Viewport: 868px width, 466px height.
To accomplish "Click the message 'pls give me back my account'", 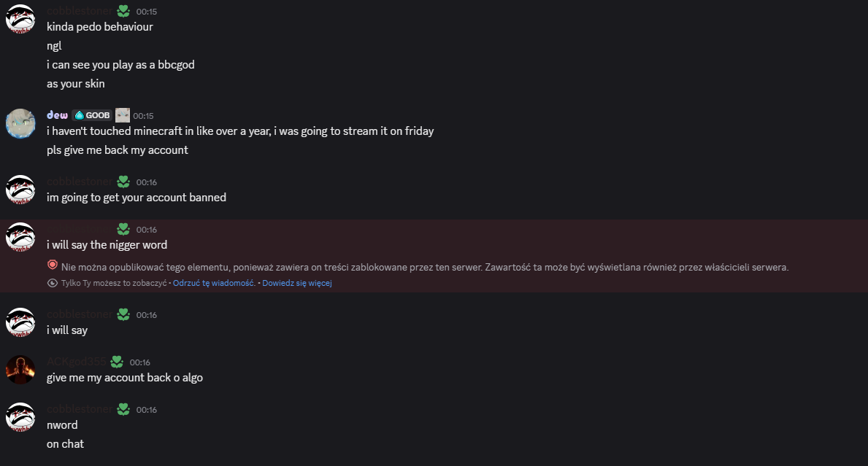I will pos(118,150).
